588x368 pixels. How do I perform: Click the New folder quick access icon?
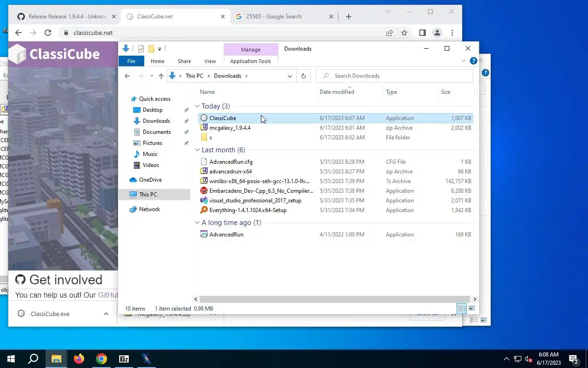pos(151,49)
